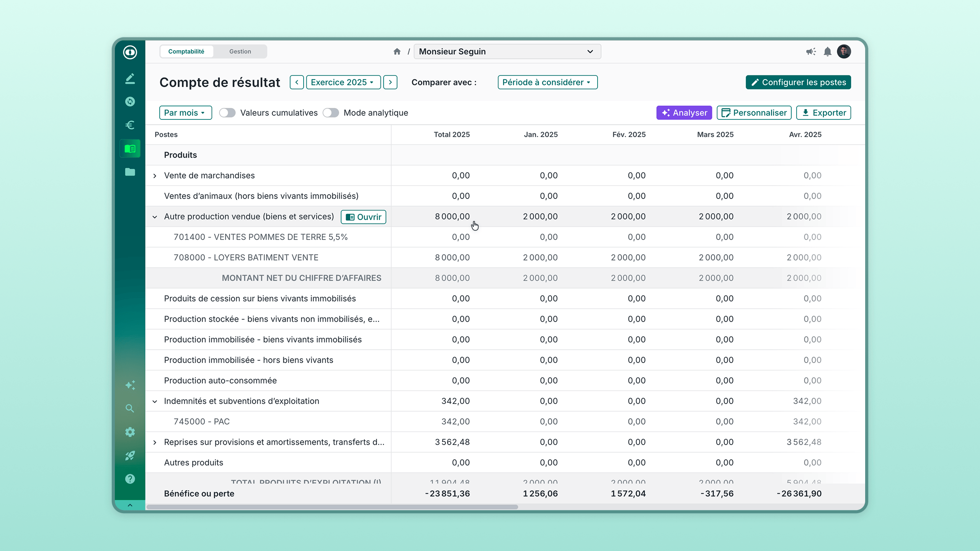Image resolution: width=980 pixels, height=551 pixels.
Task: Click the Configurer les postes button
Action: pos(798,82)
